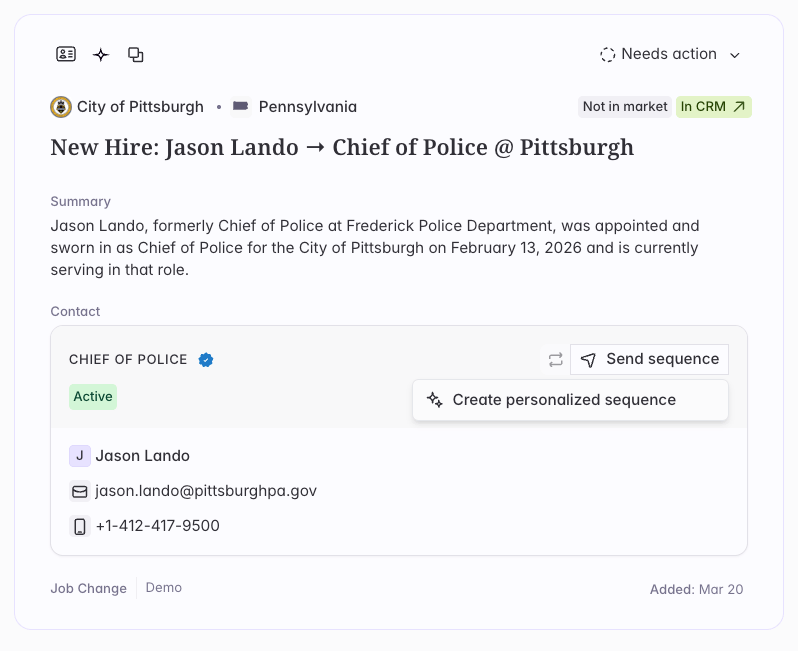Select the Pennsylvania label
The width and height of the screenshot is (798, 651).
tap(308, 107)
